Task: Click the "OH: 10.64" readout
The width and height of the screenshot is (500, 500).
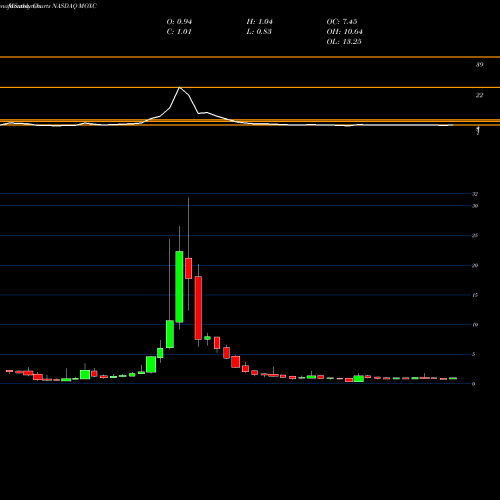Action: tap(345, 32)
